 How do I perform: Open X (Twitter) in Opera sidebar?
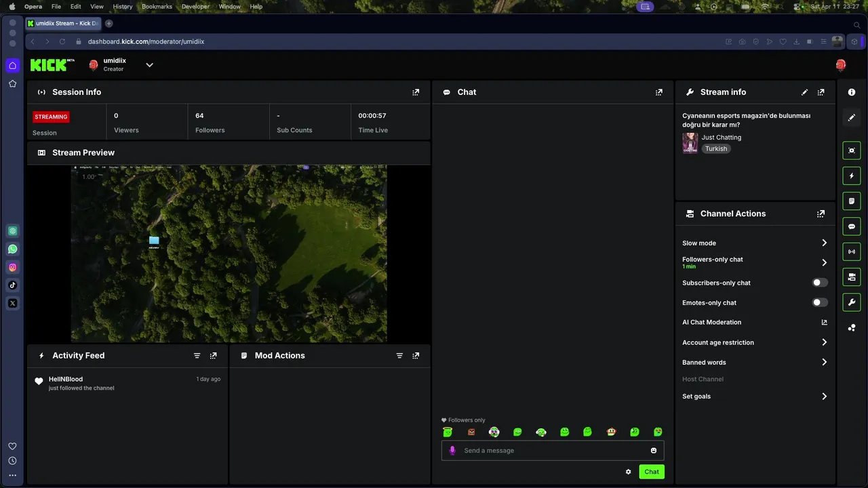pyautogui.click(x=12, y=304)
